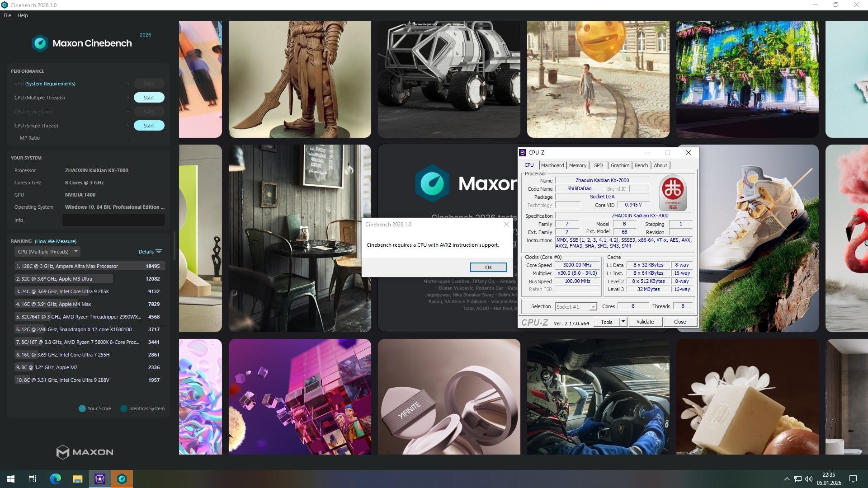Start the CPU (Multiple Threads) benchmark
Image resolution: width=868 pixels, height=488 pixels.
[x=149, y=98]
